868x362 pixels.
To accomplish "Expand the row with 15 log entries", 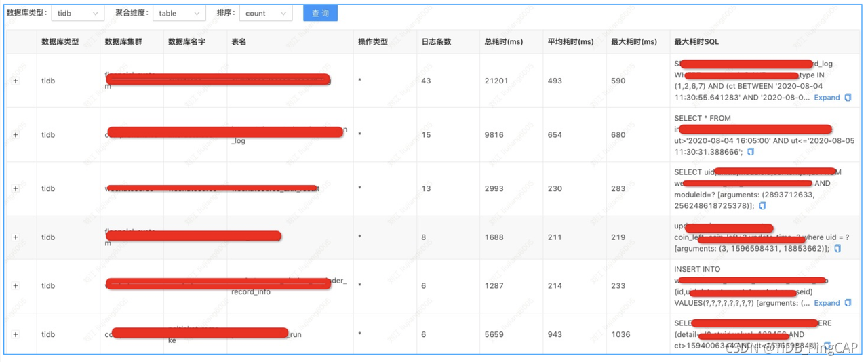I will pos(16,135).
